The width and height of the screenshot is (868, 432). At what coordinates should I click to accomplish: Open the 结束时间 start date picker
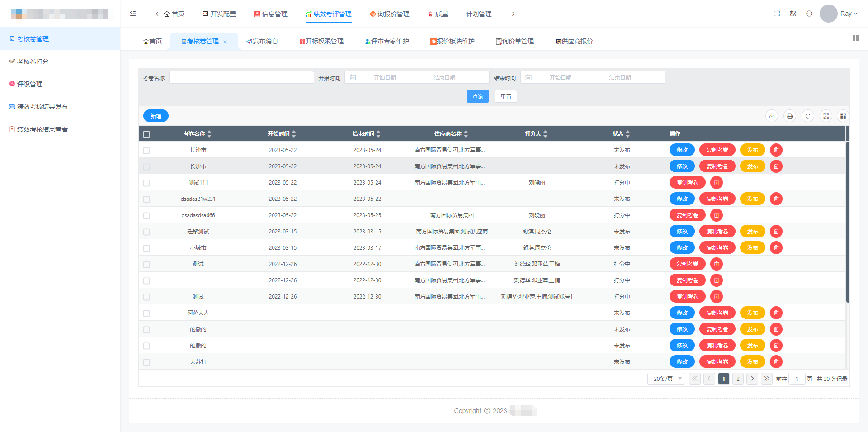(561, 78)
